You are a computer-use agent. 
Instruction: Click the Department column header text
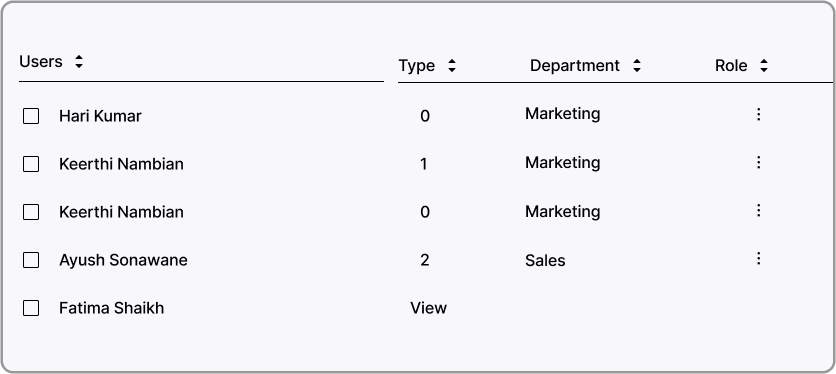[x=575, y=66]
